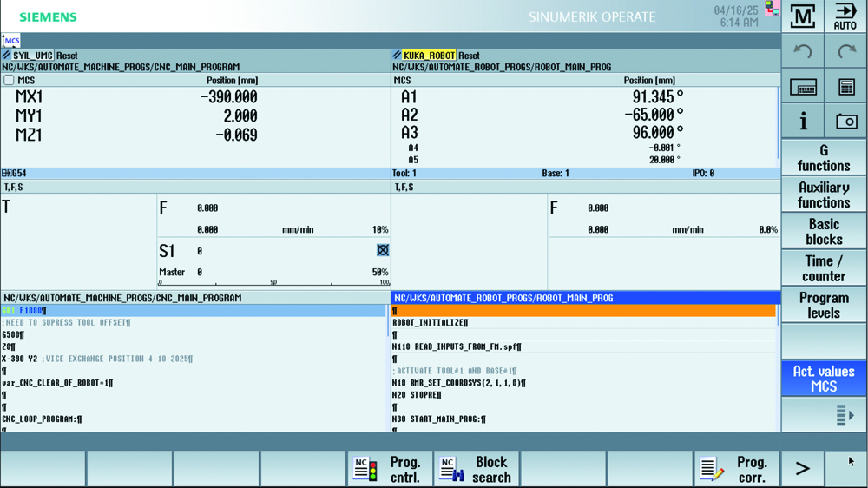Toggle Act. values MCS softkey
Screen dimensions: 868x488
click(x=824, y=379)
